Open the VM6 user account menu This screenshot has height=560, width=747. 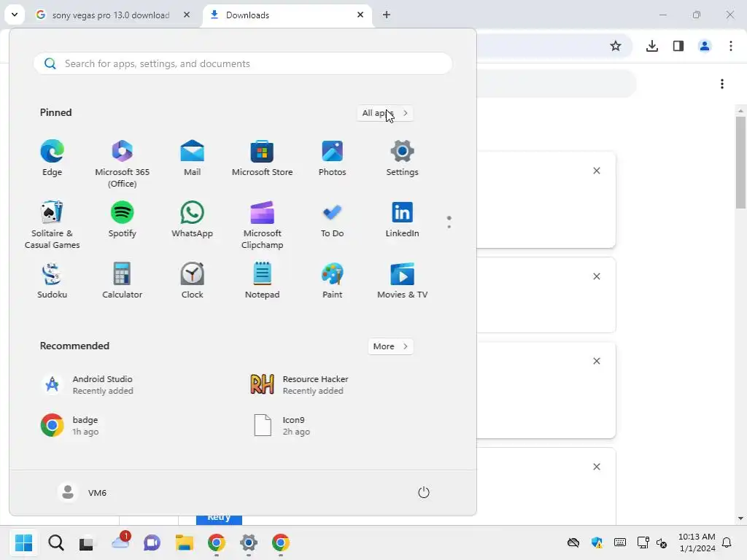[82, 492]
